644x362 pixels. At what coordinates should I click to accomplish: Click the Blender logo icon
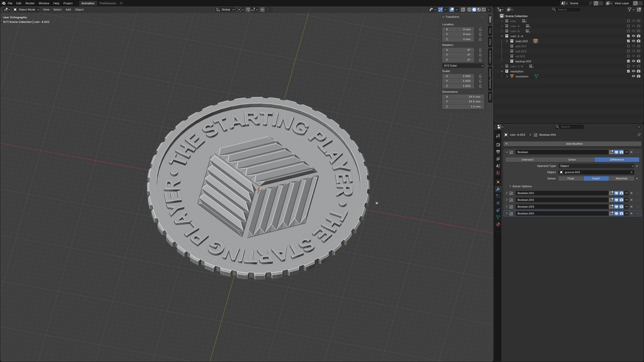(4, 3)
